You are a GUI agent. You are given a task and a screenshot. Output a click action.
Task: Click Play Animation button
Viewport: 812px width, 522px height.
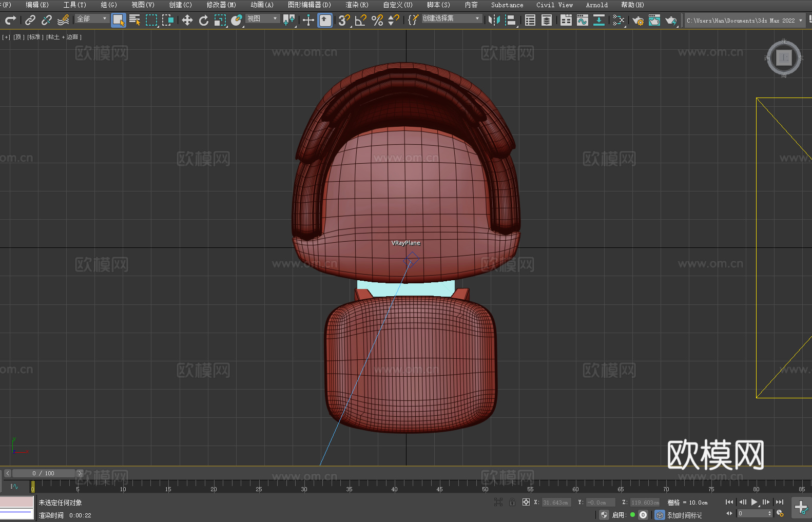pyautogui.click(x=754, y=502)
